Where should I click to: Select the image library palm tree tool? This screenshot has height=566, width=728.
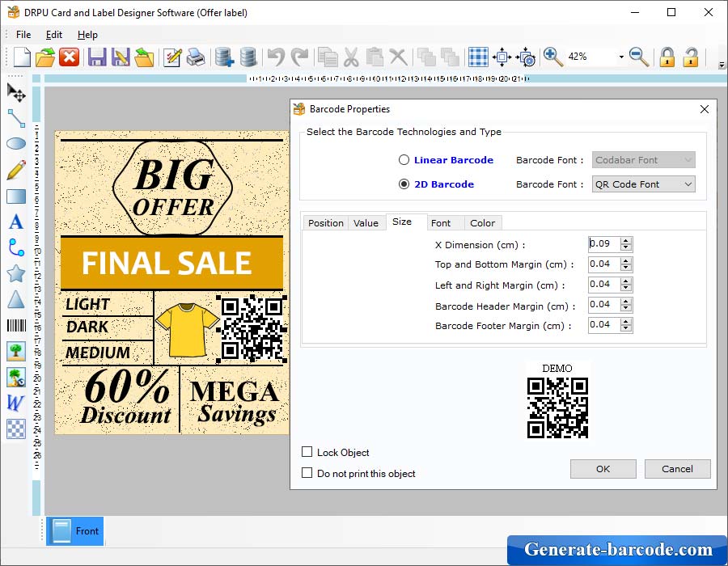(x=16, y=377)
